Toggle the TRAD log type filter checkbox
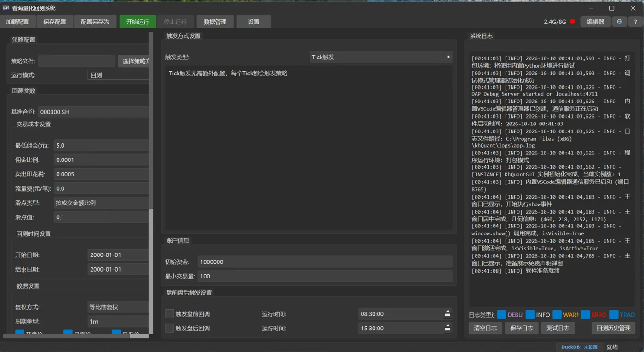 tap(614, 315)
